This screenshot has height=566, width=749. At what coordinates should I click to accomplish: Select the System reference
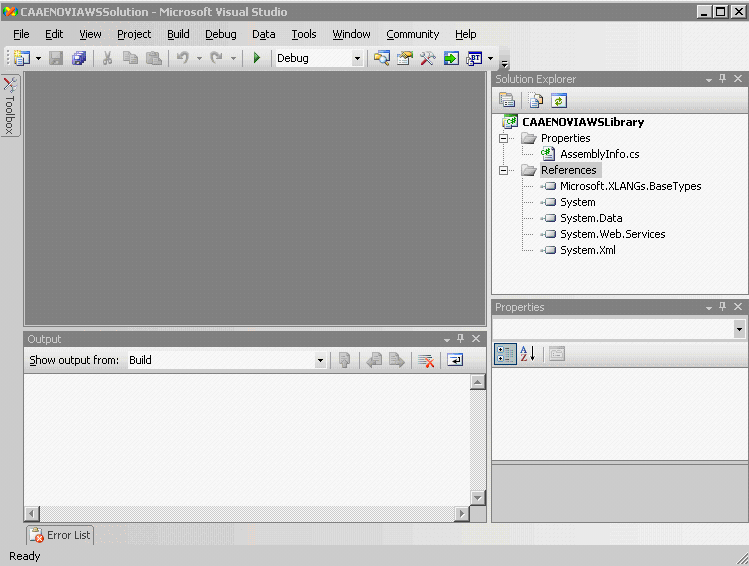[x=578, y=202]
